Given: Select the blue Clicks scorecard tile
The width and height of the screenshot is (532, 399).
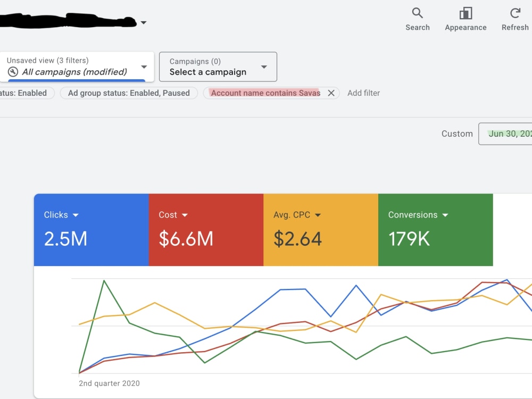Looking at the screenshot, I should (92, 230).
